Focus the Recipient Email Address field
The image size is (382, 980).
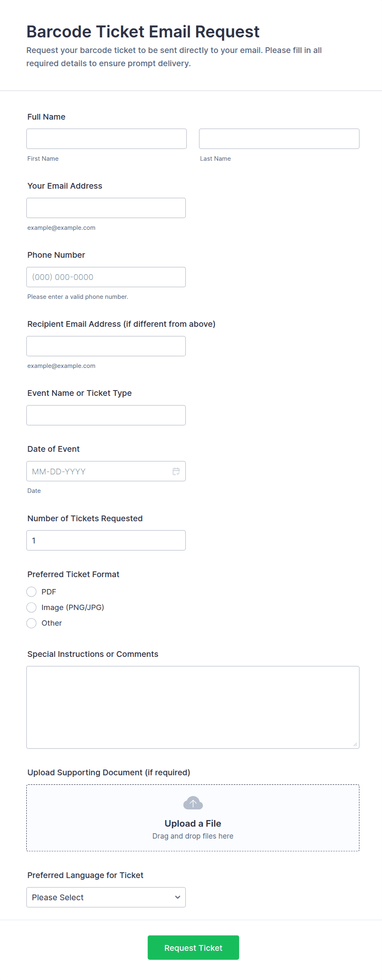106,346
